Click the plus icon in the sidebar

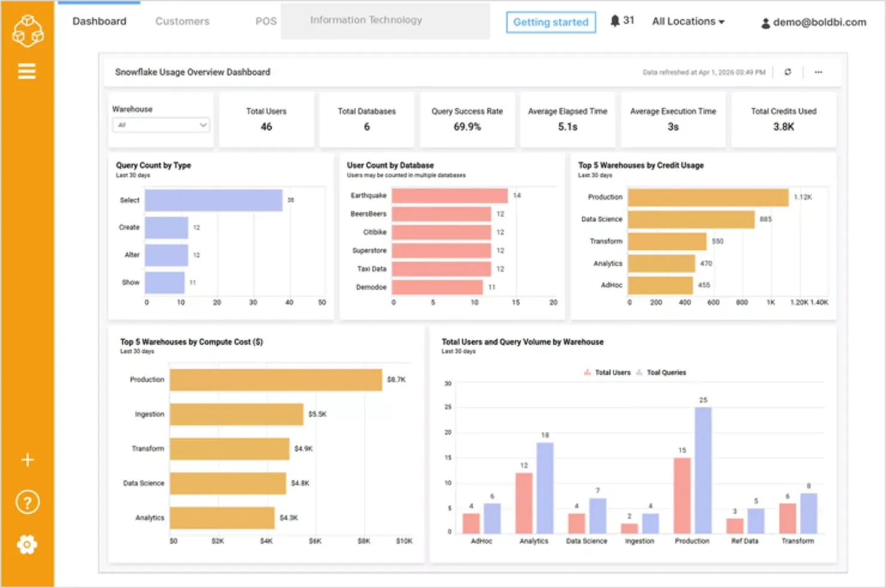point(28,460)
